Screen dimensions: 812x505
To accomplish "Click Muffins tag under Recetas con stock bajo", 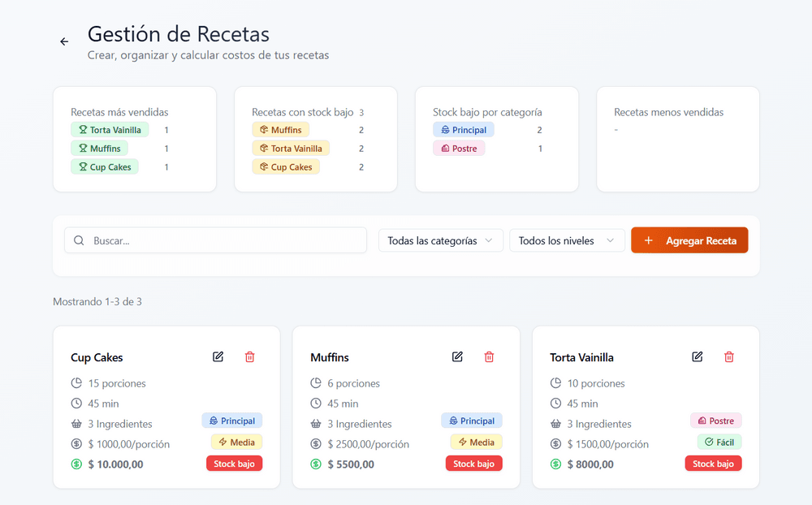I will pyautogui.click(x=280, y=130).
